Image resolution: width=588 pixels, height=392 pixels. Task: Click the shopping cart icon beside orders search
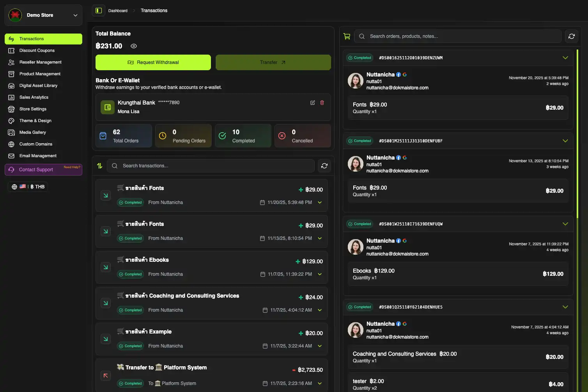pyautogui.click(x=347, y=36)
